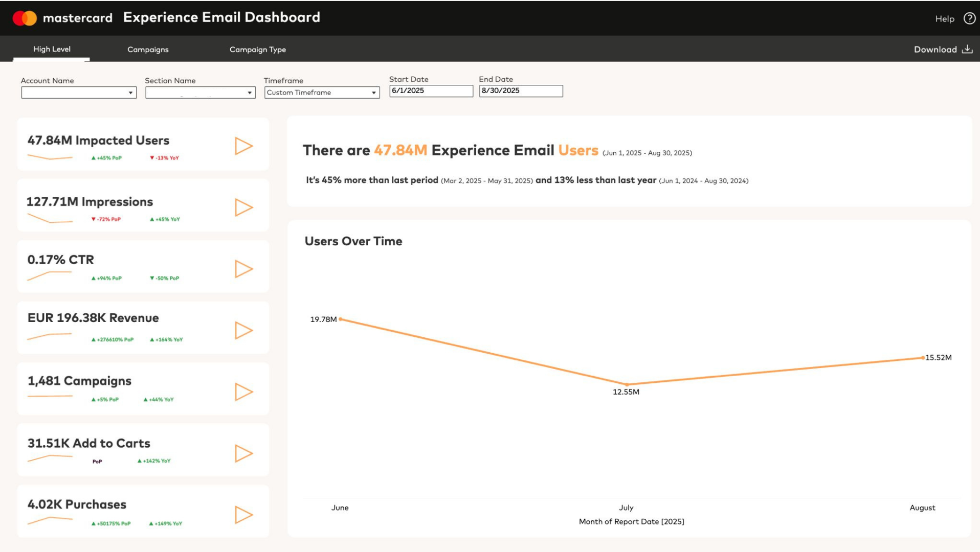Open the Section Name dropdown
Screen dimensions: 980x552
(200, 93)
